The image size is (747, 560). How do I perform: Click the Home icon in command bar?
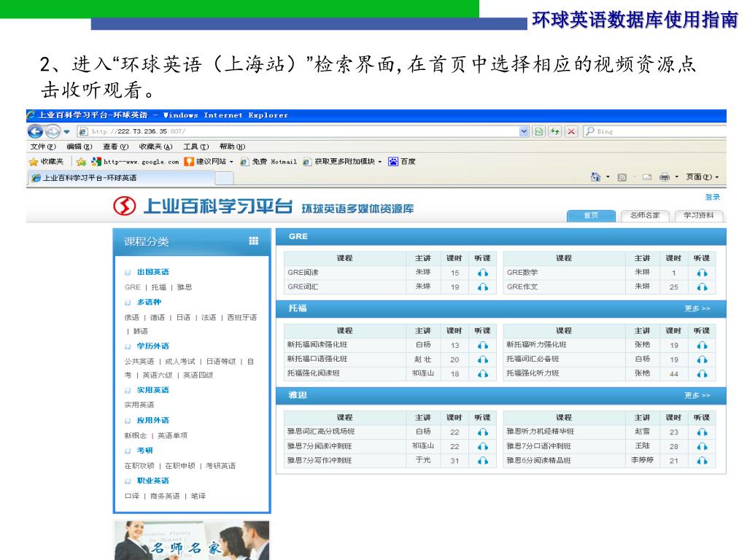point(595,177)
